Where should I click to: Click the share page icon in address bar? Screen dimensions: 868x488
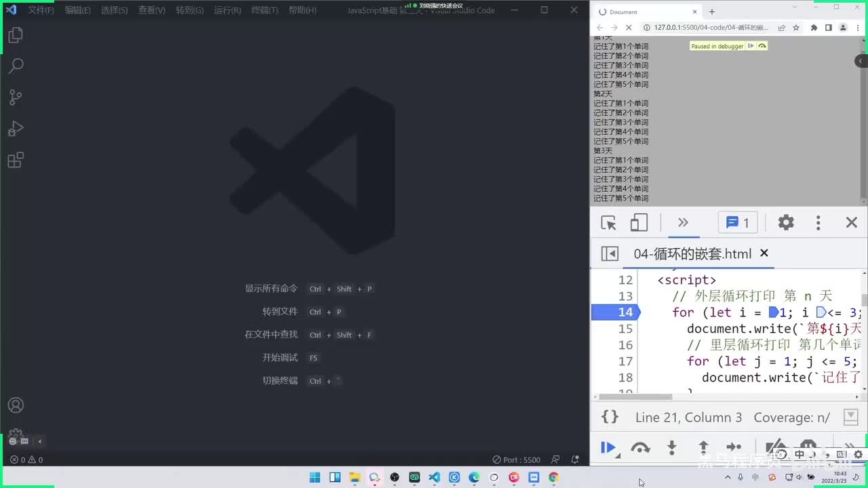click(782, 28)
